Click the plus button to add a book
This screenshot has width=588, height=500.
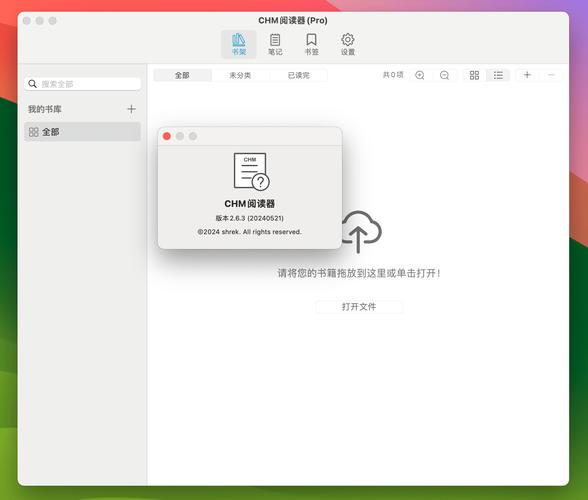coord(527,75)
